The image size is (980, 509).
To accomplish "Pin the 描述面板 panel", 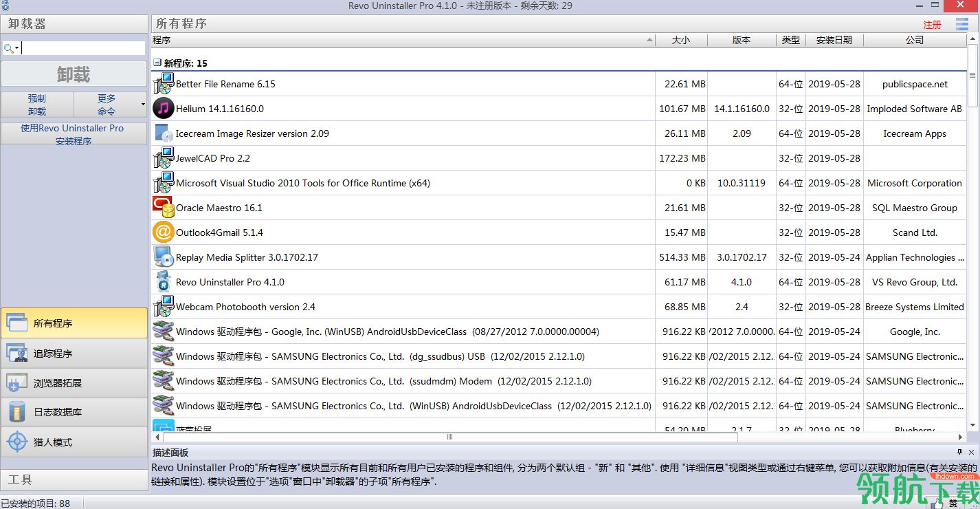I will coord(960,452).
